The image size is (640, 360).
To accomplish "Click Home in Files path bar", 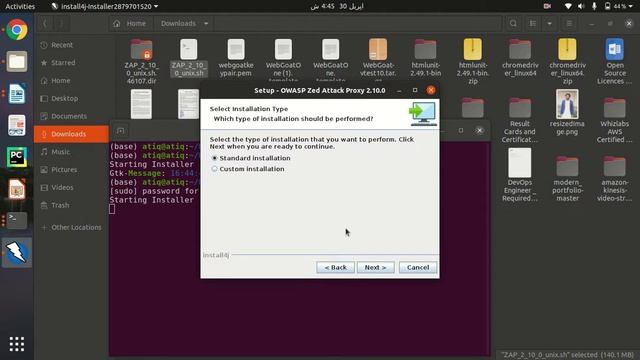I will tap(130, 24).
